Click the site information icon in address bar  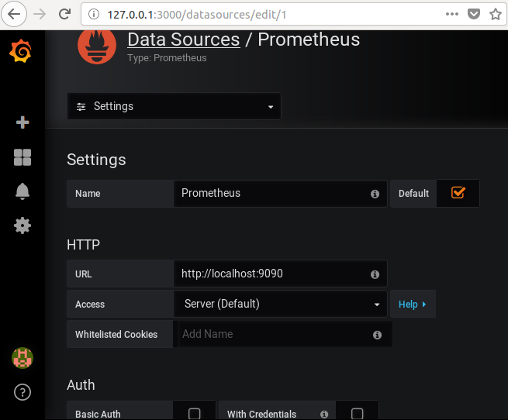click(x=94, y=14)
